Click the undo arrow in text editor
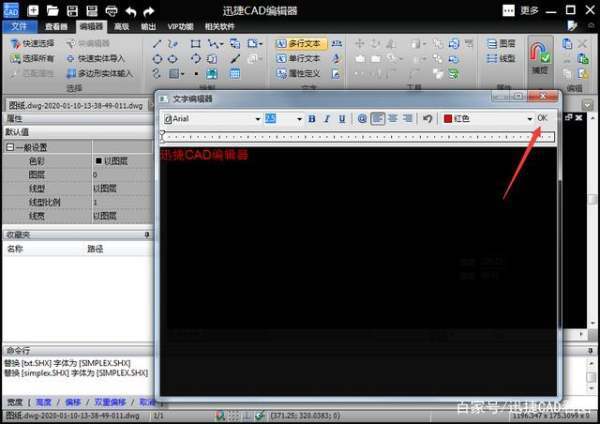 point(427,119)
